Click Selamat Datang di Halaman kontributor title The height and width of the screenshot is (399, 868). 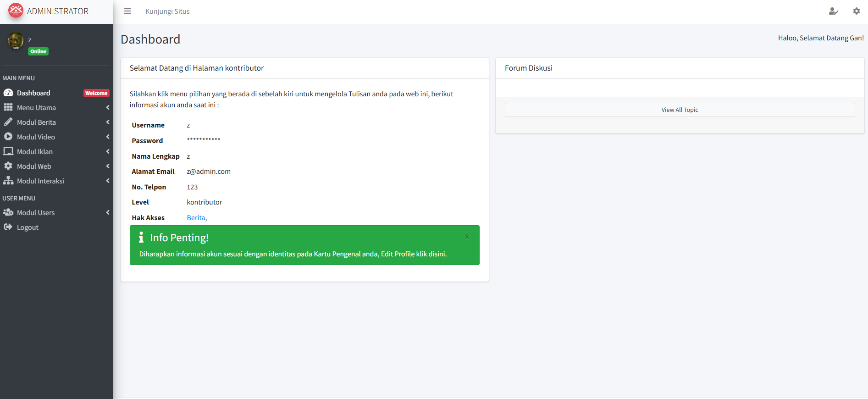[197, 68]
